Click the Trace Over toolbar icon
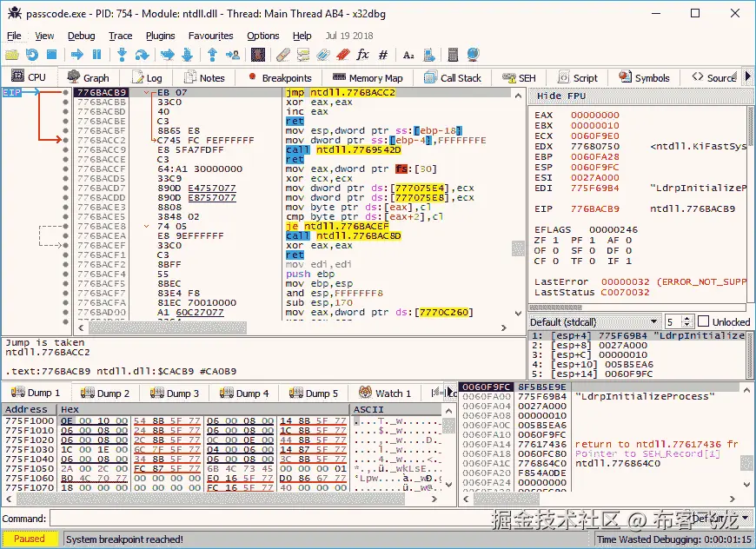The width and height of the screenshot is (756, 549). pos(187,55)
